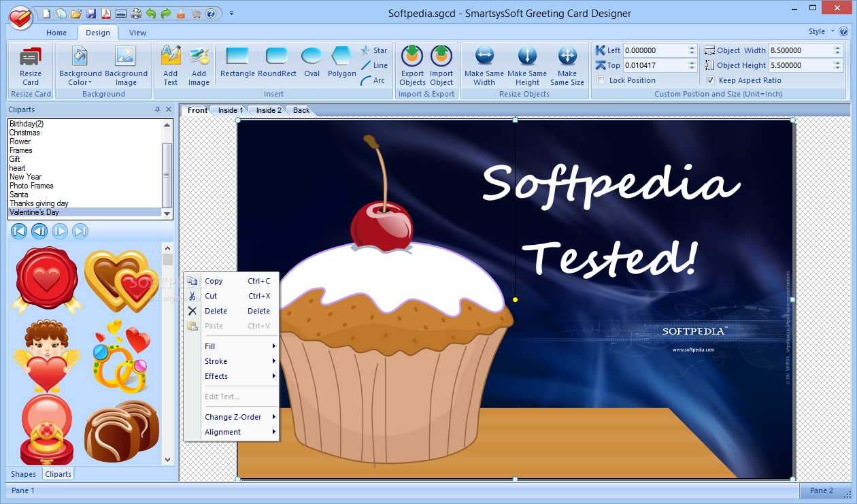
Task: Open the Background Image option
Action: coord(126,66)
